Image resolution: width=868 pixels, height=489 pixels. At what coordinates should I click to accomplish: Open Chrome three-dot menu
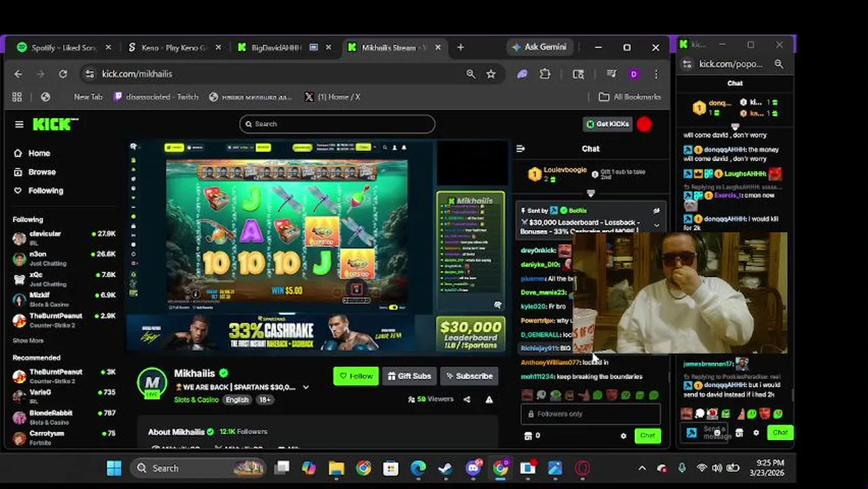[656, 74]
